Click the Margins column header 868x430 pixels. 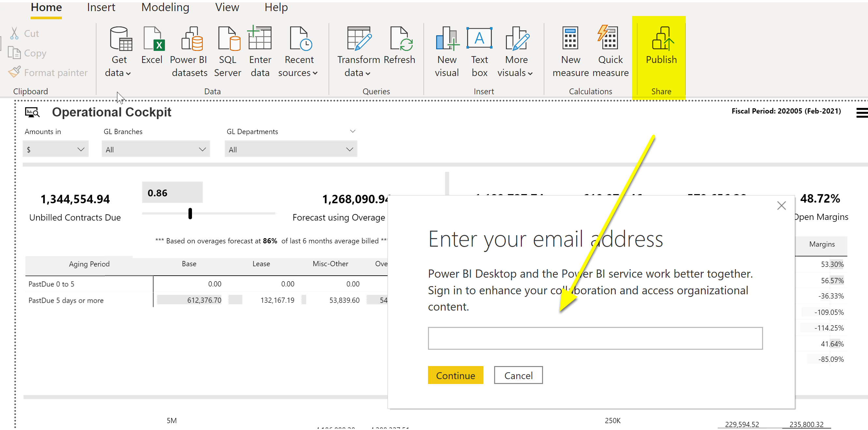(822, 244)
